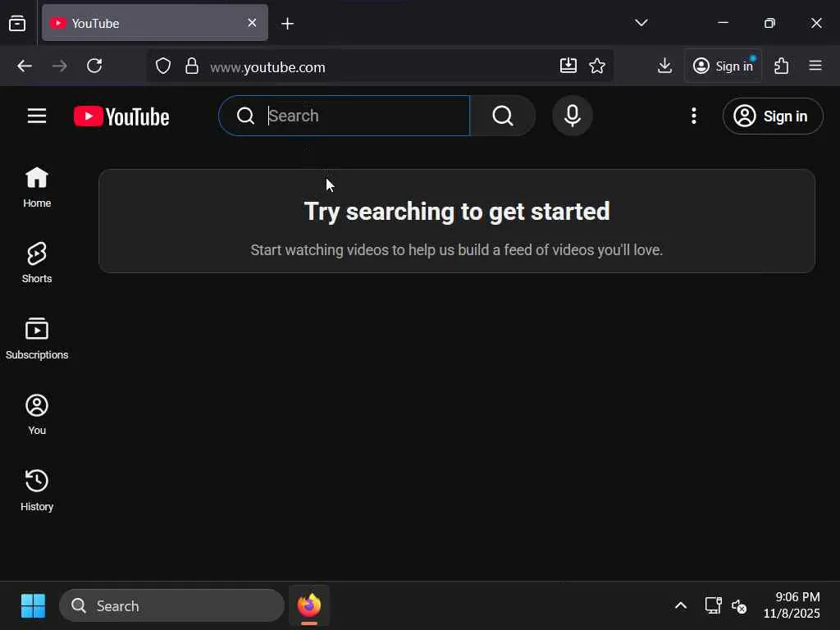Open the clock showing 9:06 PM
840x630 pixels.
(x=792, y=605)
